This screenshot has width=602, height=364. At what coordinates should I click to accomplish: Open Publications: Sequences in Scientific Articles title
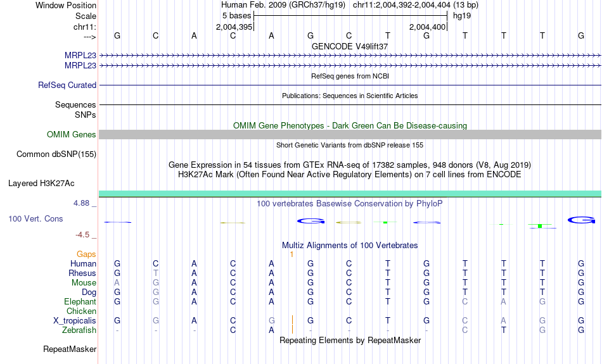(350, 96)
